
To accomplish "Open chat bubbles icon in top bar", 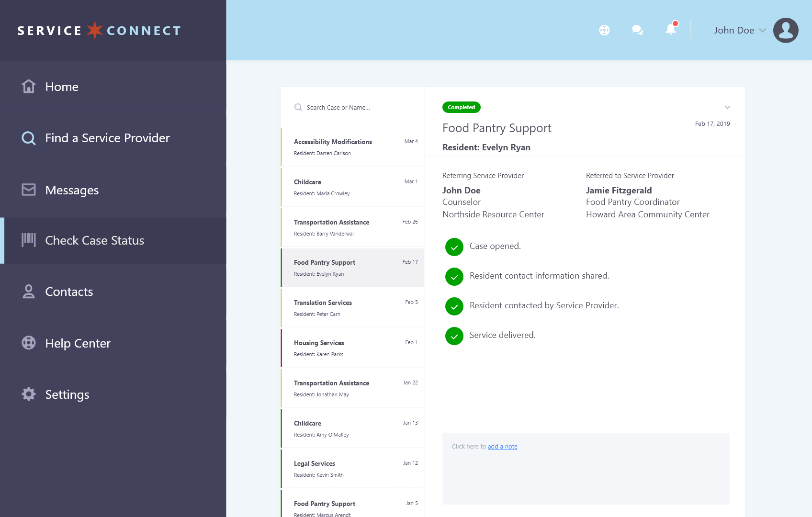I will click(637, 30).
